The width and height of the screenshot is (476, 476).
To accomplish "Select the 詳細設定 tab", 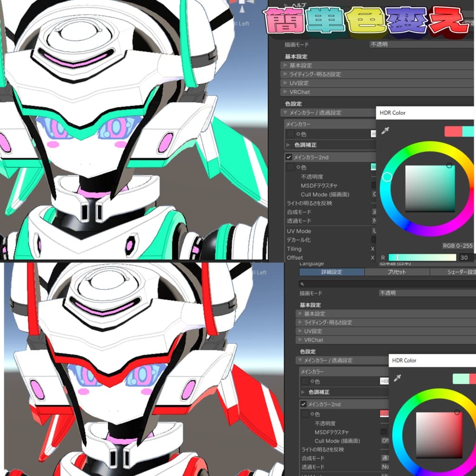I will point(331,272).
